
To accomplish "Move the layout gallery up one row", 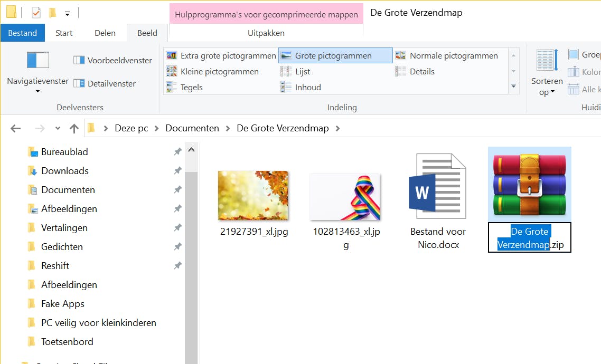I will 514,56.
